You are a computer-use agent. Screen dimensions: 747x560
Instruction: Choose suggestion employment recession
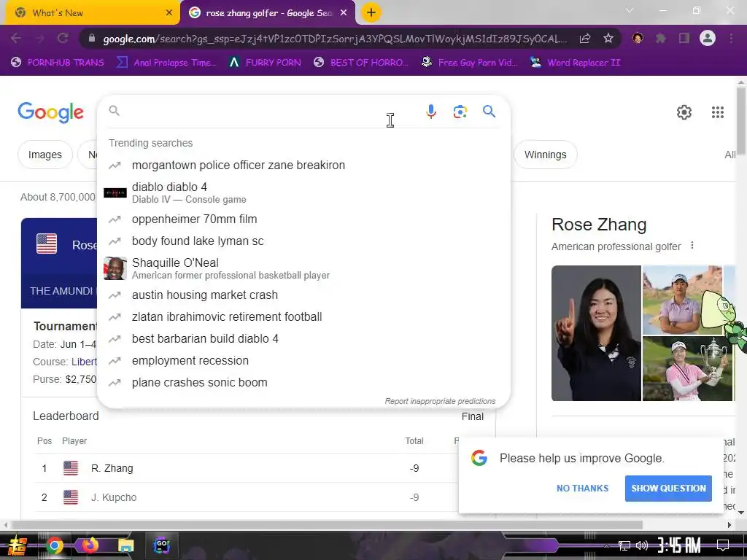303,360
